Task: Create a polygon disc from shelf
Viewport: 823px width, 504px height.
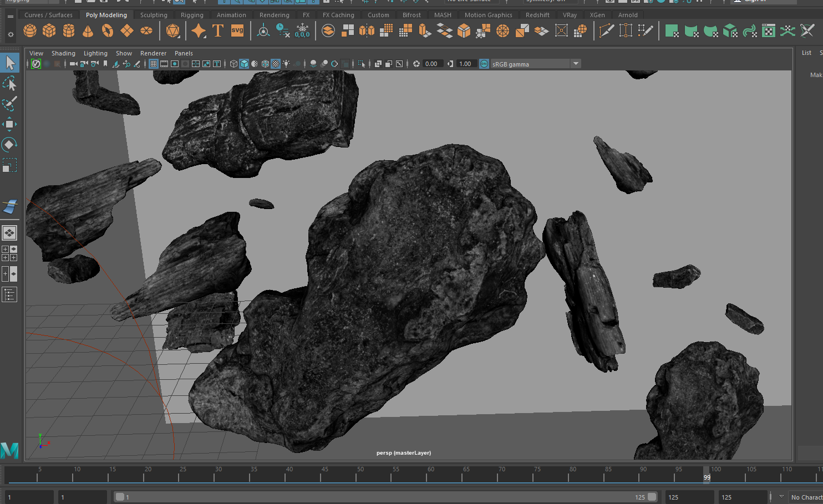Action: 146,31
